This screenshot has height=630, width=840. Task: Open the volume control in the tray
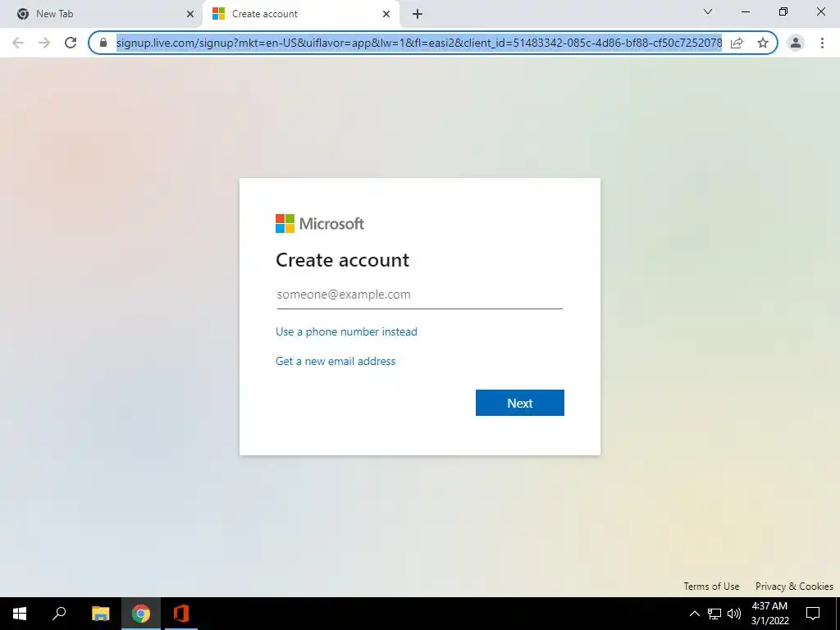[734, 614]
